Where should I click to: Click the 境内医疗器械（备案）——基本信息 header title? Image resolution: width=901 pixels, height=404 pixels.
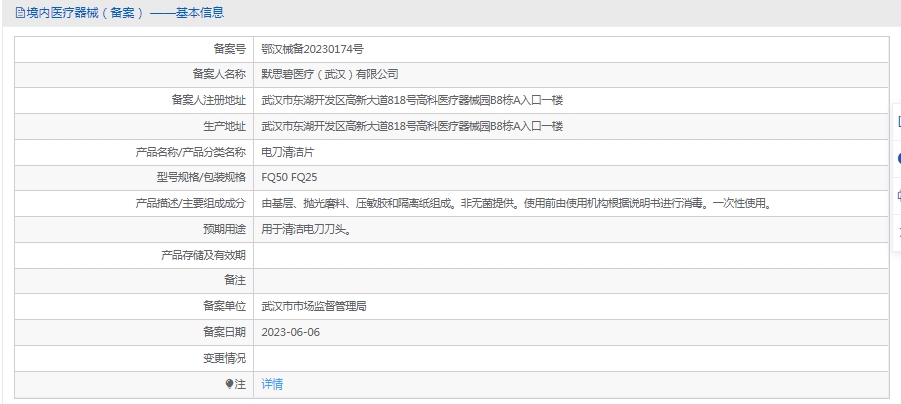(x=125, y=13)
